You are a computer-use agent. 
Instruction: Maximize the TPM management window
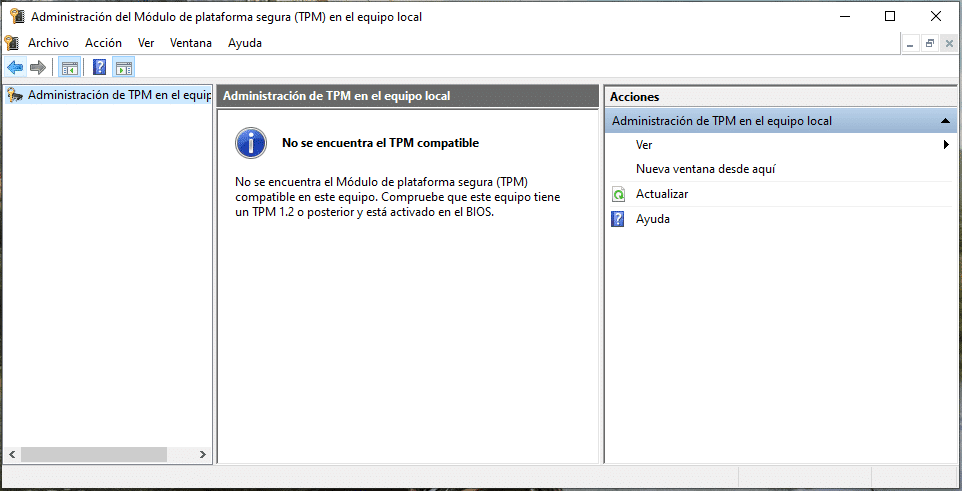pyautogui.click(x=890, y=17)
